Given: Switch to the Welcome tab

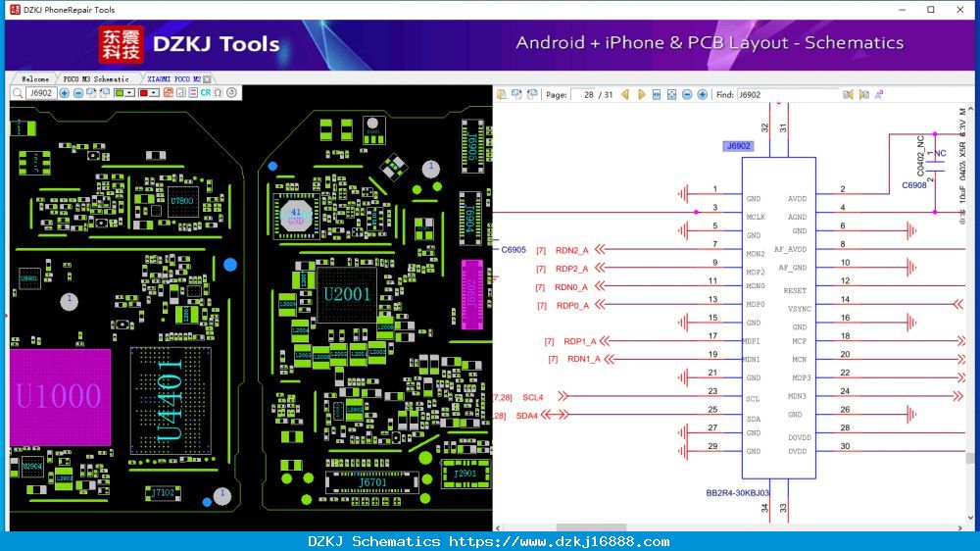Looking at the screenshot, I should 35,78.
